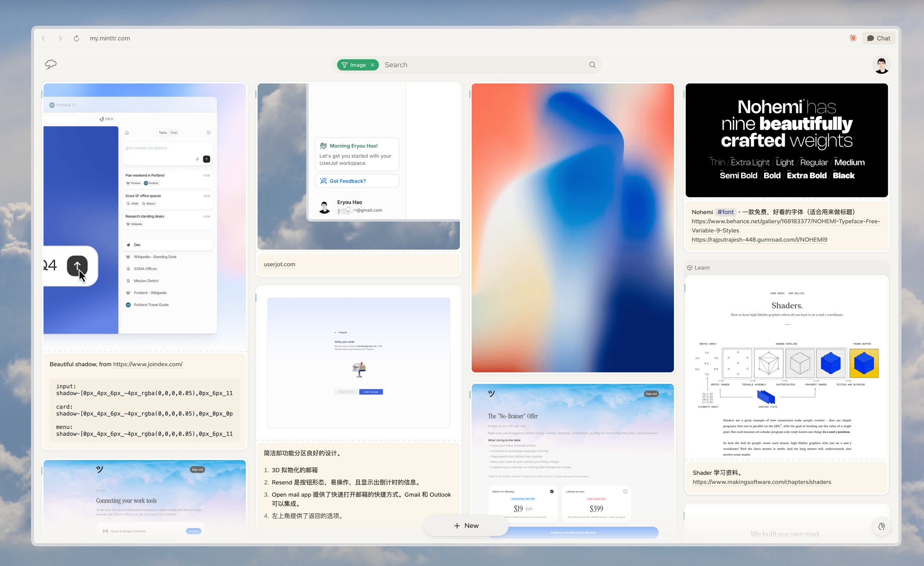Click the help icon at bottom right
Screen dimensions: 924x566
pyautogui.click(x=881, y=526)
